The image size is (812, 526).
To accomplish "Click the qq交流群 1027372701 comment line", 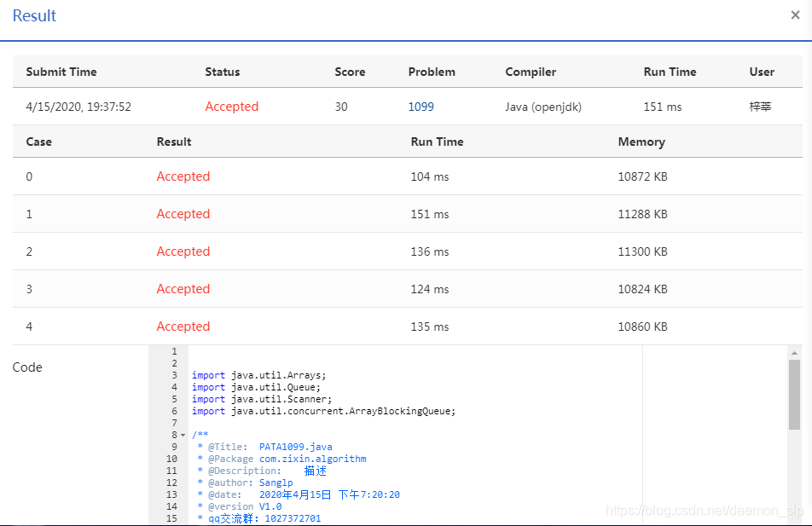I will click(x=259, y=518).
